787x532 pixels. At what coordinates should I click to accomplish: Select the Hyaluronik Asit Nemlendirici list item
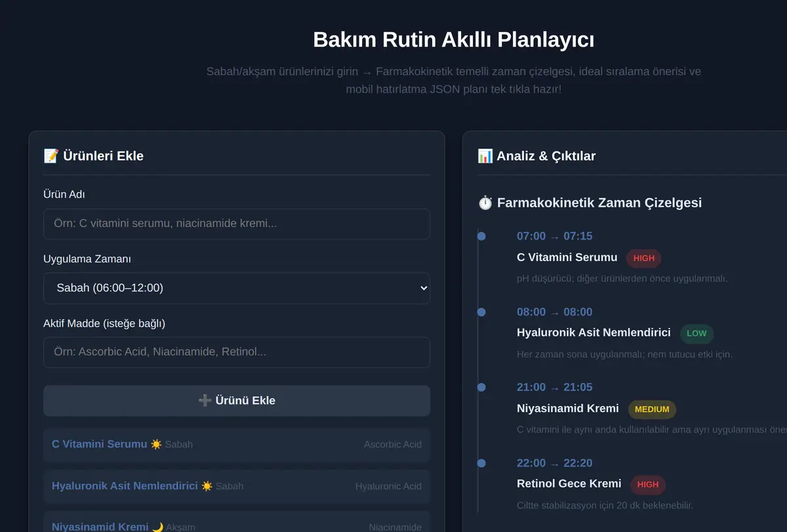237,486
